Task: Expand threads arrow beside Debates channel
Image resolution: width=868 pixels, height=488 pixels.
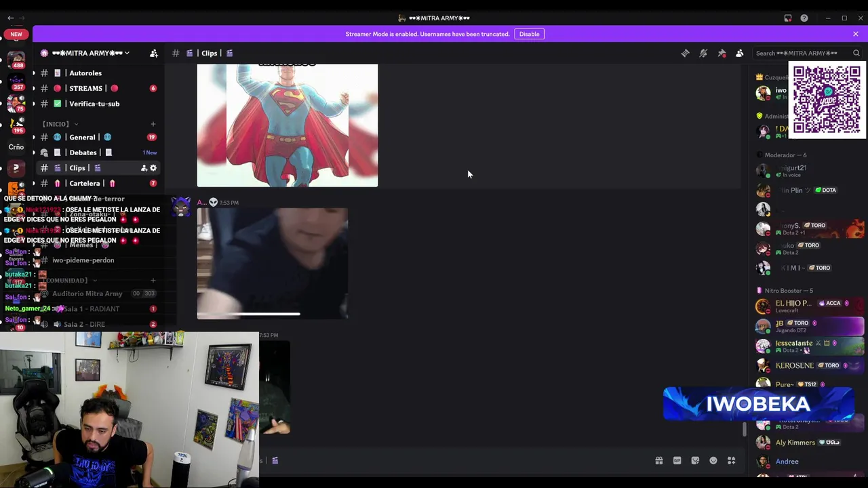Action: click(x=34, y=152)
